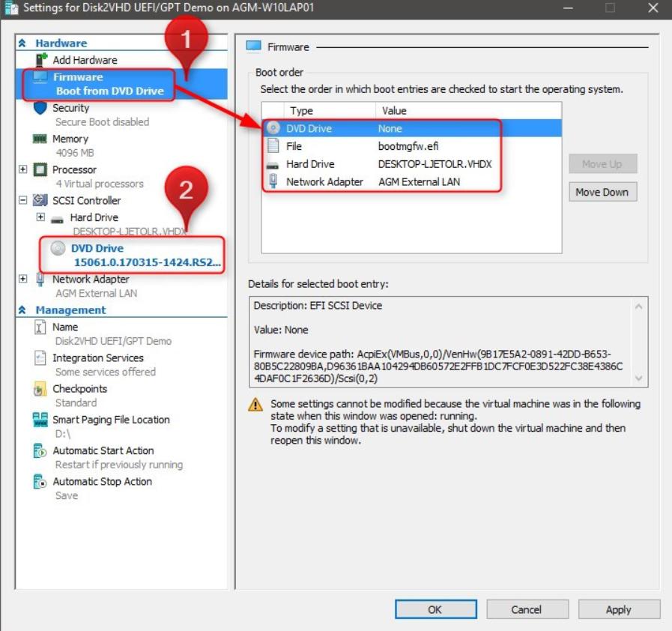Click the OK button
The image size is (672, 631).
[x=435, y=609]
